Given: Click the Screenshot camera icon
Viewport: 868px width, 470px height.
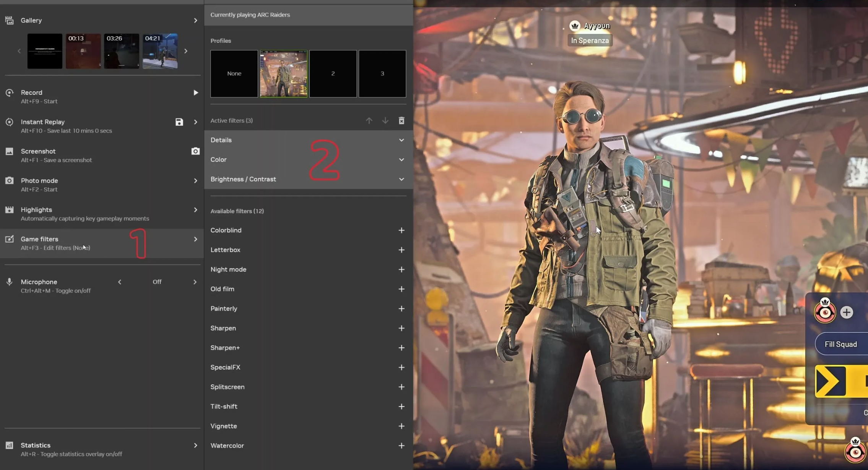Looking at the screenshot, I should (195, 151).
